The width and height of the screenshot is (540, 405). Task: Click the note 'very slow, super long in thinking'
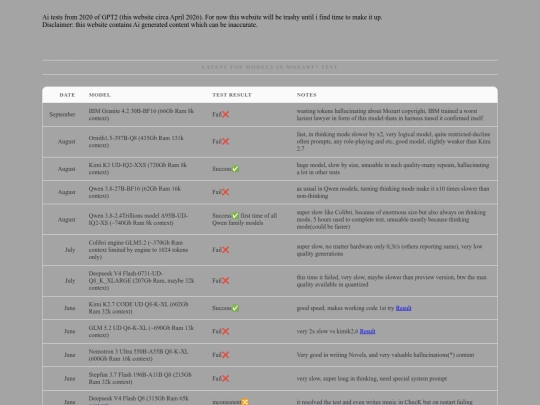[x=372, y=378]
